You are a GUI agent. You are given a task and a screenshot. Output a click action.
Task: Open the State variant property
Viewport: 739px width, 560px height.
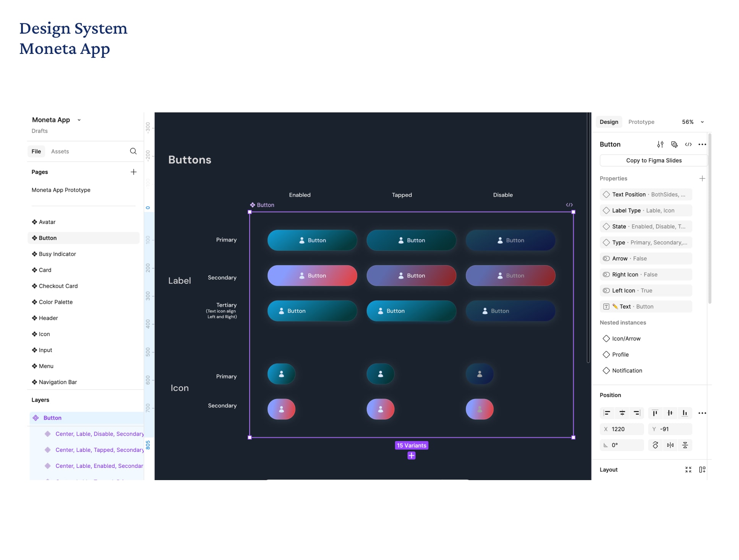pos(646,227)
